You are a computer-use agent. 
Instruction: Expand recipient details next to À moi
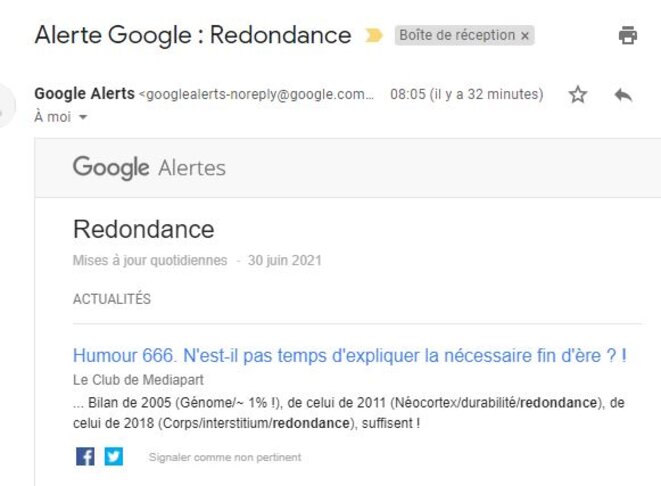pos(83,117)
